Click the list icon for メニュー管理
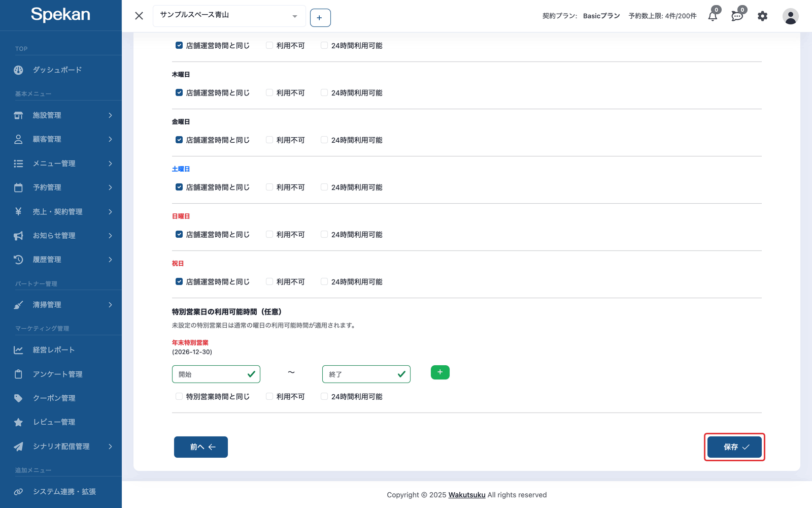Screen dimensions: 812x508 pos(18,164)
